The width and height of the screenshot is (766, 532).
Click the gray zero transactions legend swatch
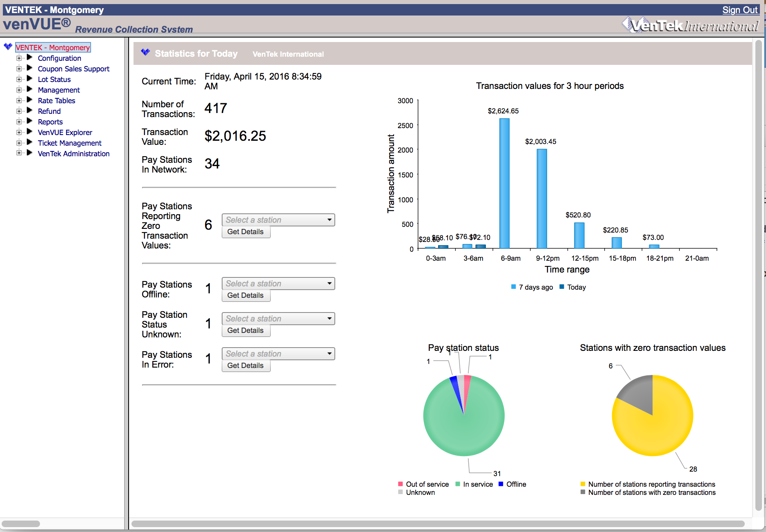(x=583, y=492)
